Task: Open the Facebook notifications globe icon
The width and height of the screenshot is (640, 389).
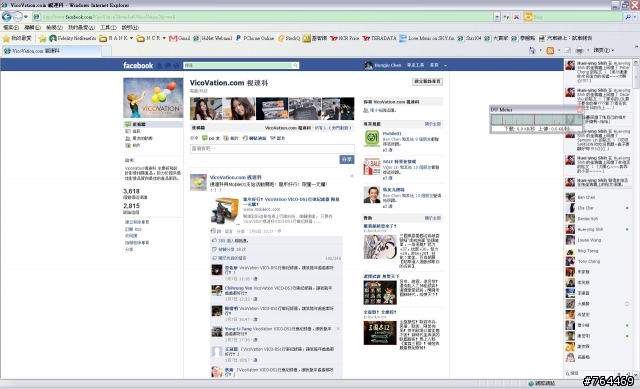Action: click(x=176, y=65)
